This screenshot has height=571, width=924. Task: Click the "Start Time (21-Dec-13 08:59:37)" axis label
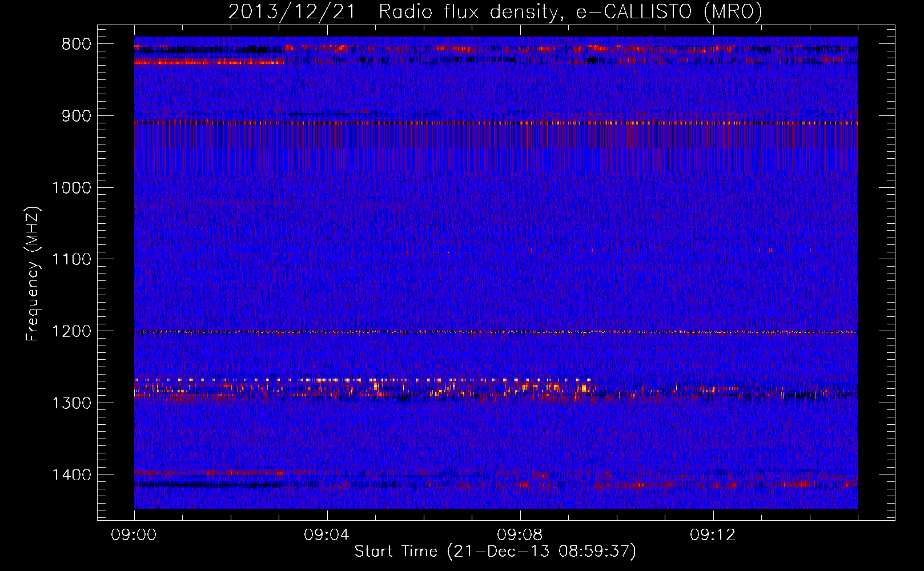pos(495,552)
